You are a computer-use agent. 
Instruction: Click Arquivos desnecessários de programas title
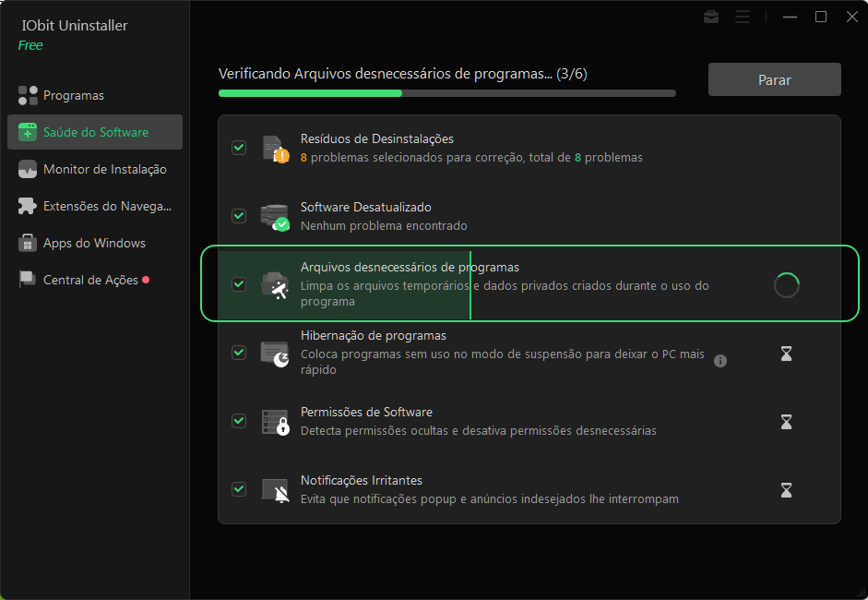click(x=410, y=267)
